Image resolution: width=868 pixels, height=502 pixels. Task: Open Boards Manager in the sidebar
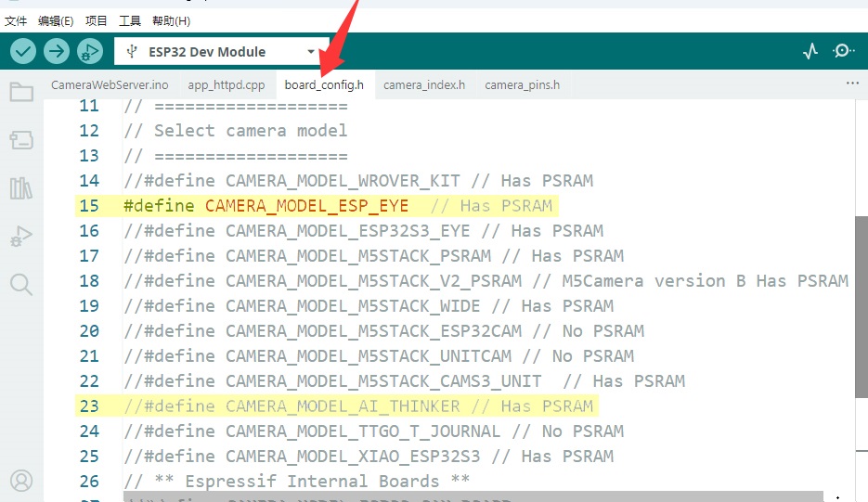pyautogui.click(x=21, y=140)
